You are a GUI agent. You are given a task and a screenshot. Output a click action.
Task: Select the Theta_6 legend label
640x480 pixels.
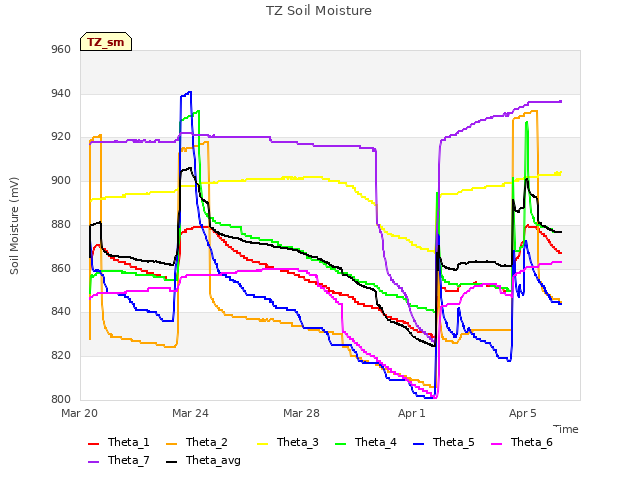[x=531, y=442]
